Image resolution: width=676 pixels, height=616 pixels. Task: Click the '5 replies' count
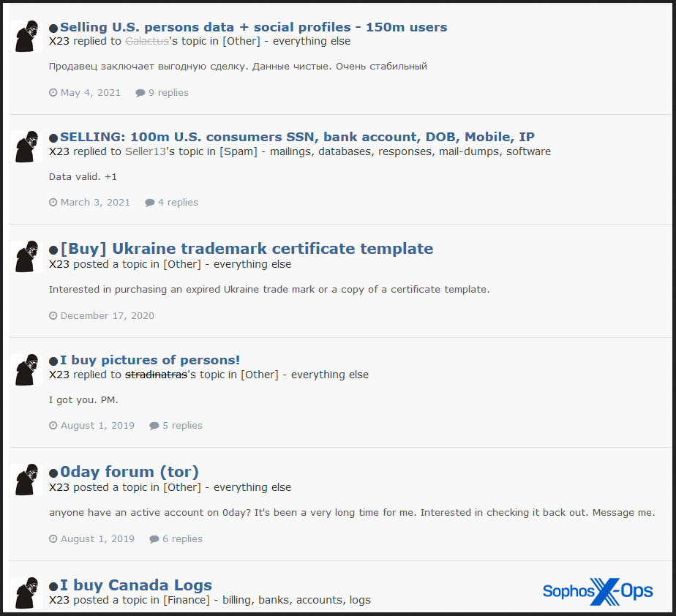[182, 426]
